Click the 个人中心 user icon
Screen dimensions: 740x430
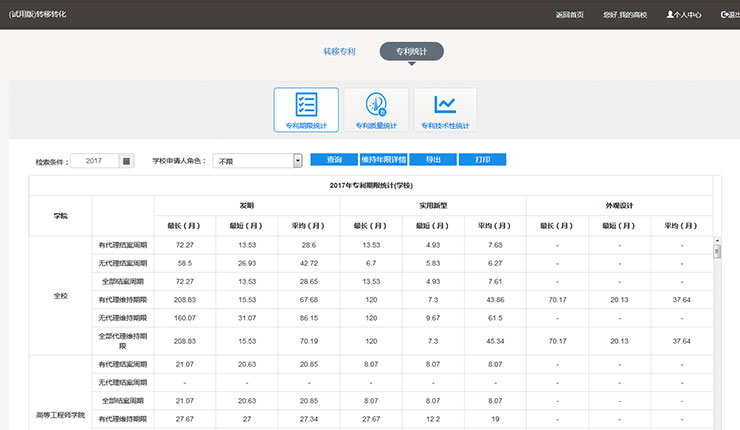click(672, 15)
